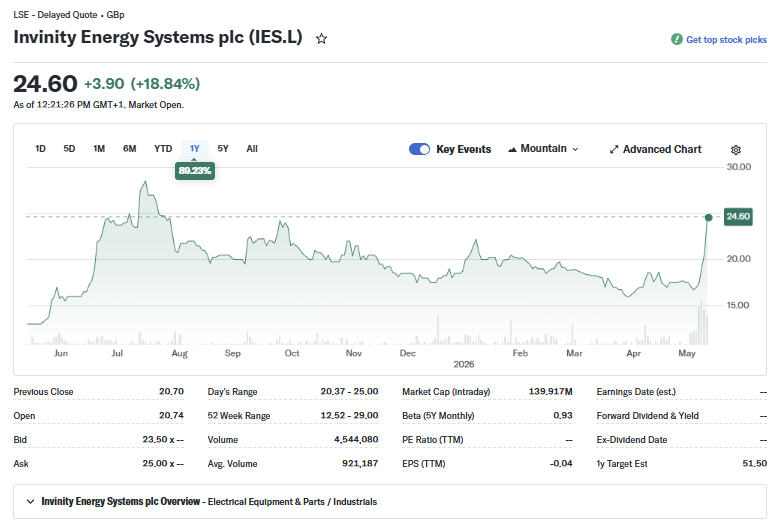This screenshot has height=522, width=779.
Task: Switch chart to 5Y range
Action: tap(223, 149)
